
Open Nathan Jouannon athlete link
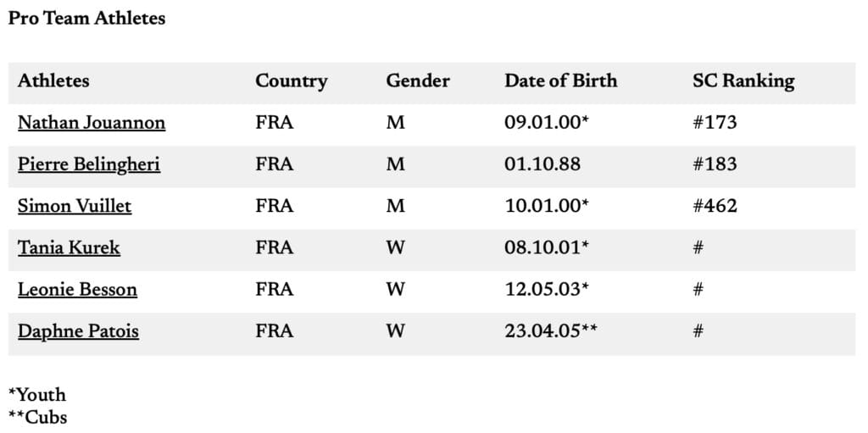(x=92, y=123)
